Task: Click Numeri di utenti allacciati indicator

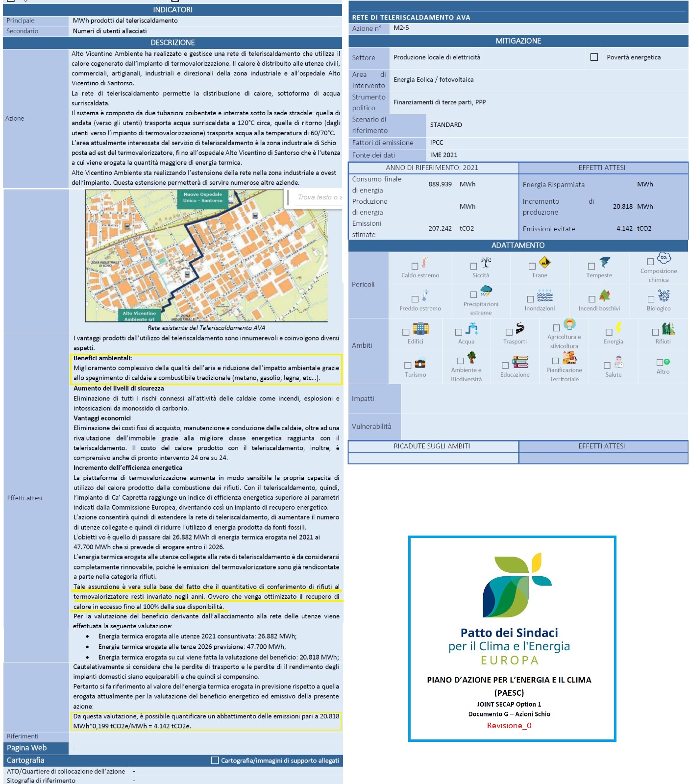Action: point(110,31)
